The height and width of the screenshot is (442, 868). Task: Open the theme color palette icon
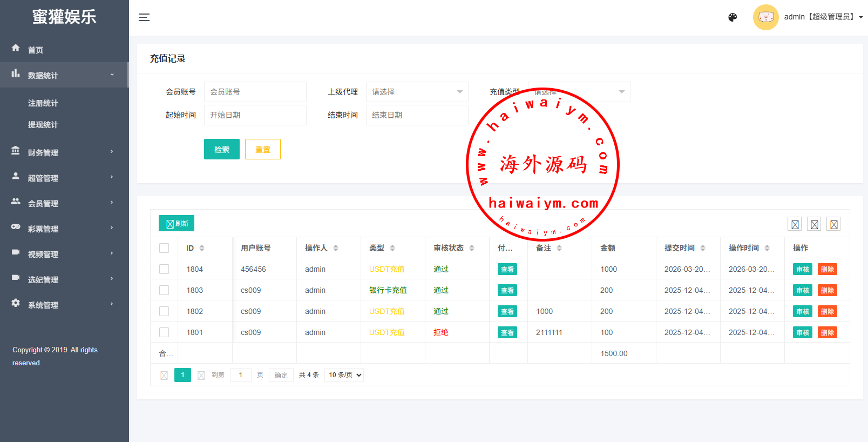(733, 17)
